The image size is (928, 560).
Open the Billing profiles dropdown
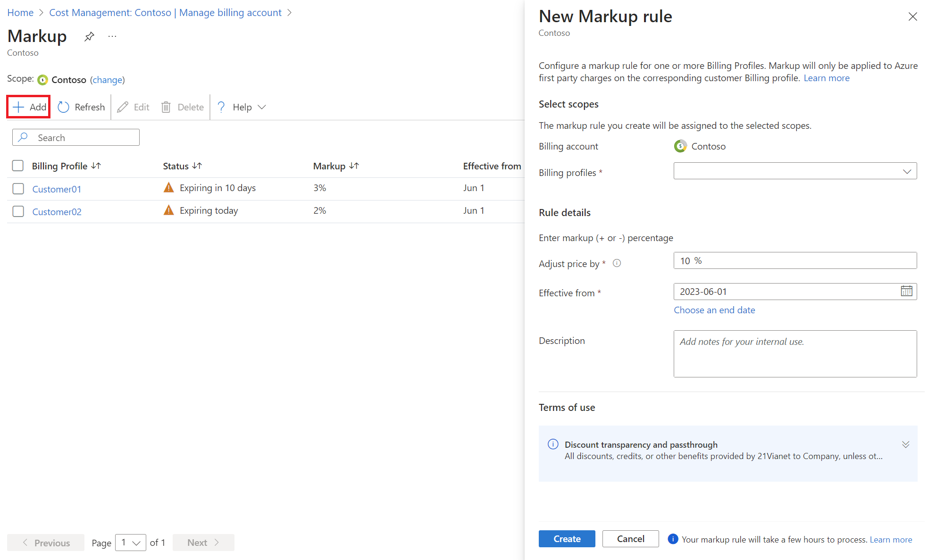pos(795,171)
